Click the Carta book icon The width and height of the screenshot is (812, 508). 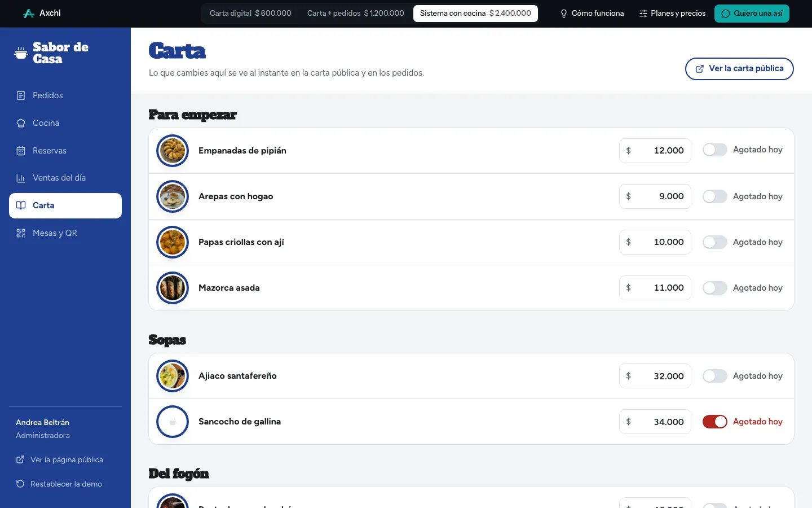21,205
